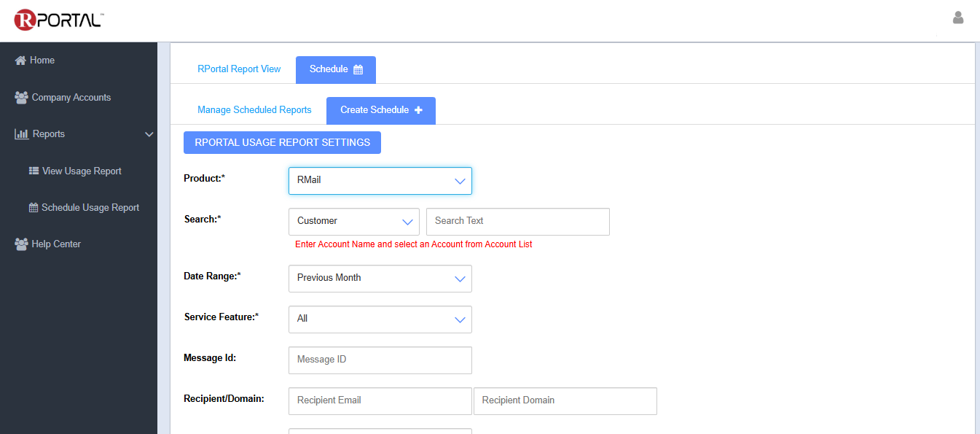Open the Service Feature dropdown
Viewport: 980px width, 434px height.
tap(380, 319)
